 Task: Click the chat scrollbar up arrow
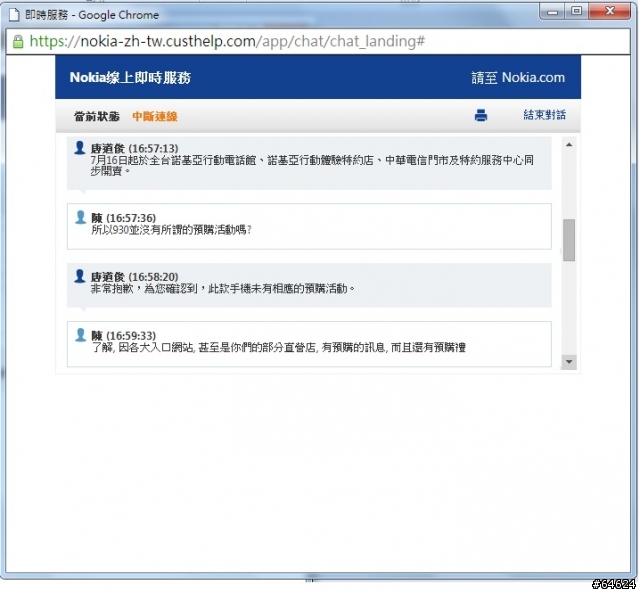[569, 145]
